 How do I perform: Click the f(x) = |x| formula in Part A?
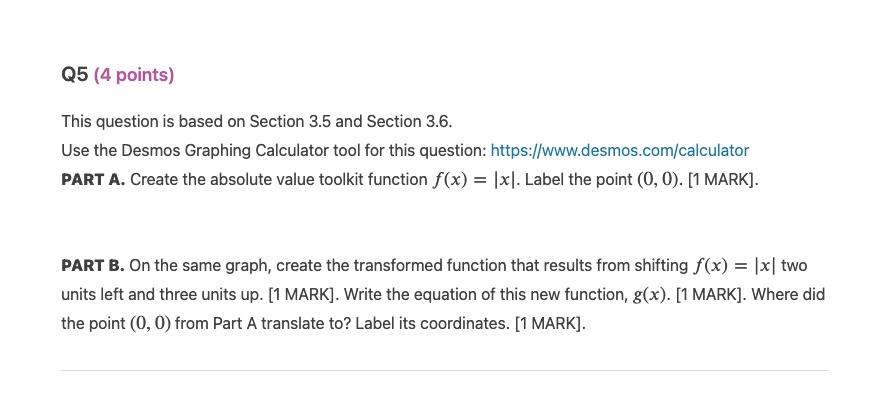[x=473, y=180]
